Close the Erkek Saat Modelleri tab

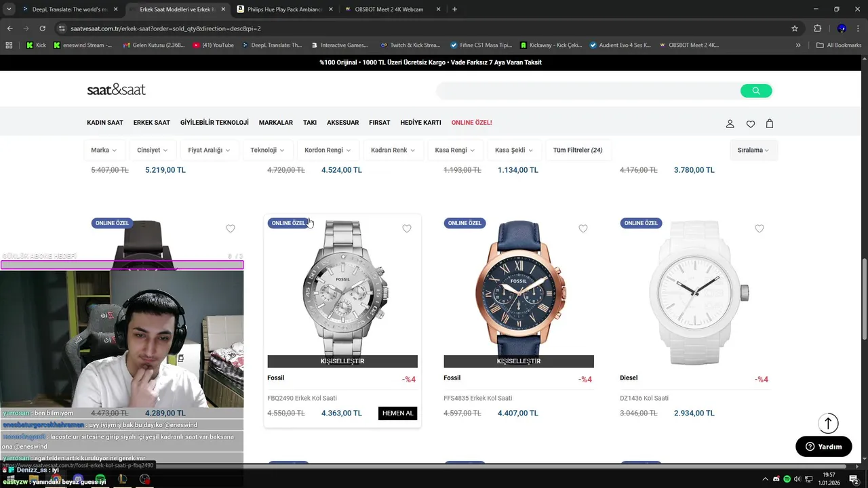(223, 9)
